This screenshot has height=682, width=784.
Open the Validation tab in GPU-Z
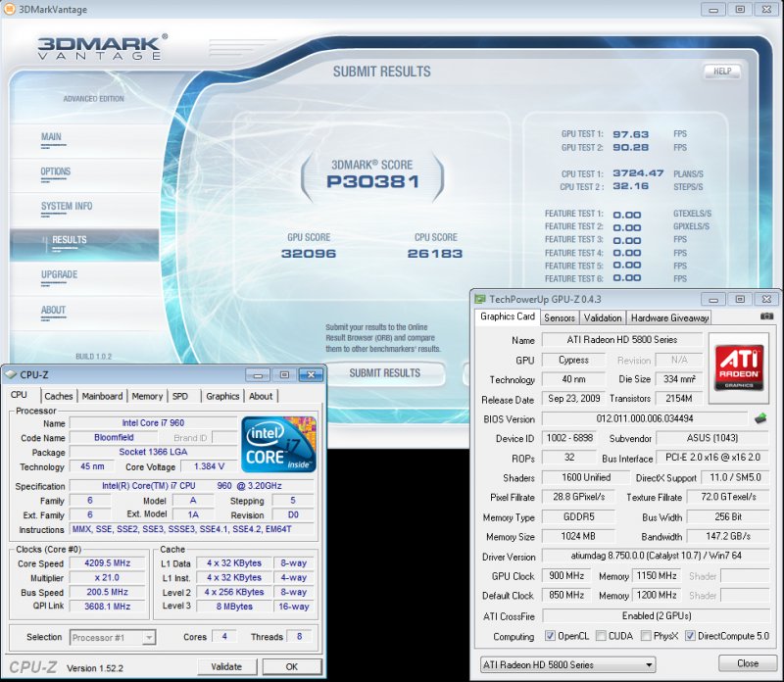(x=603, y=317)
